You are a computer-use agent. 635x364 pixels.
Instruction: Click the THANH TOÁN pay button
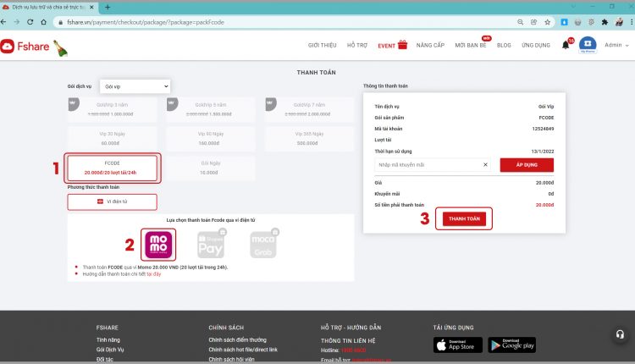[x=464, y=218]
